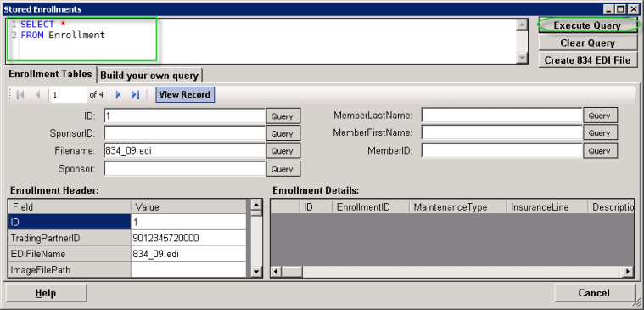644x310 pixels.
Task: Click the Query button beside SponsorID
Action: click(x=283, y=133)
